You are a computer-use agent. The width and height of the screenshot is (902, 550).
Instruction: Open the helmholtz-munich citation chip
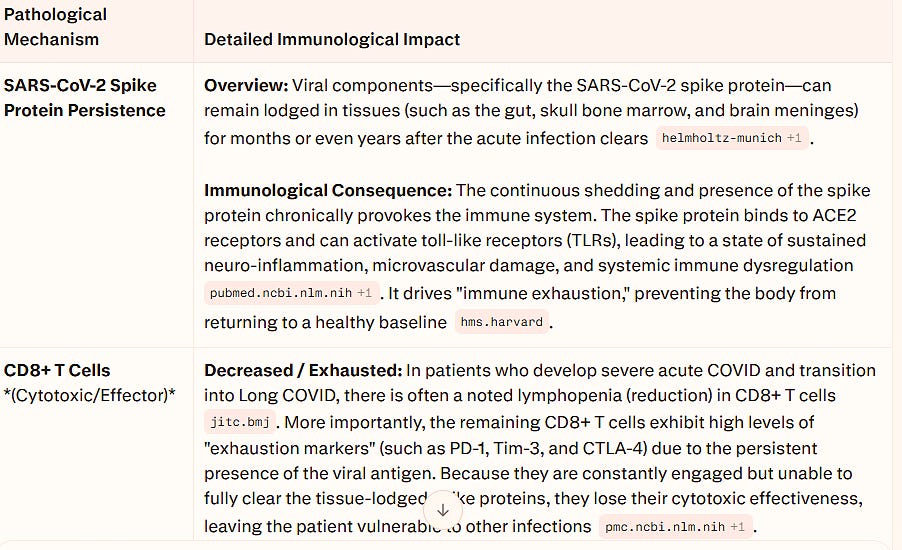coord(732,138)
